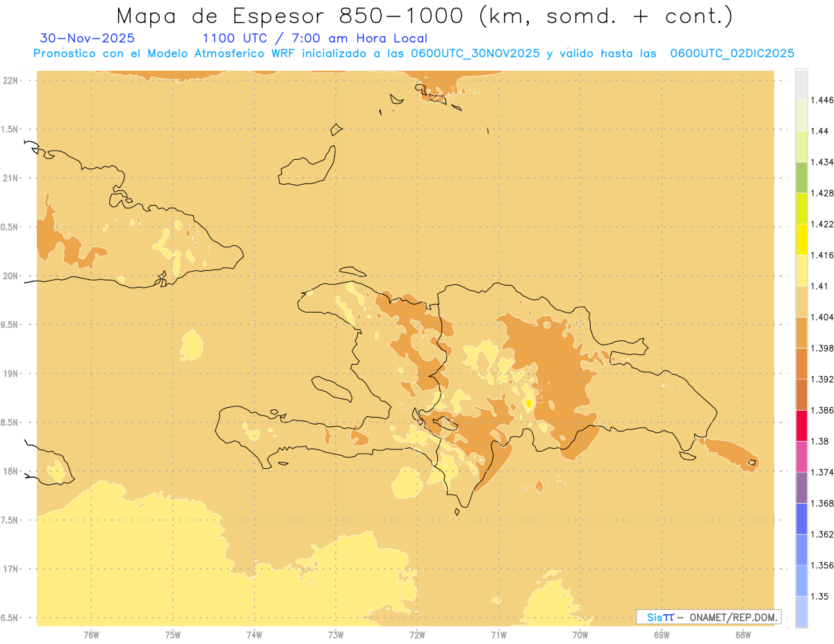Viewport: 834px width, 644px height.
Task: Click the legend value '1.368'
Action: pyautogui.click(x=822, y=503)
